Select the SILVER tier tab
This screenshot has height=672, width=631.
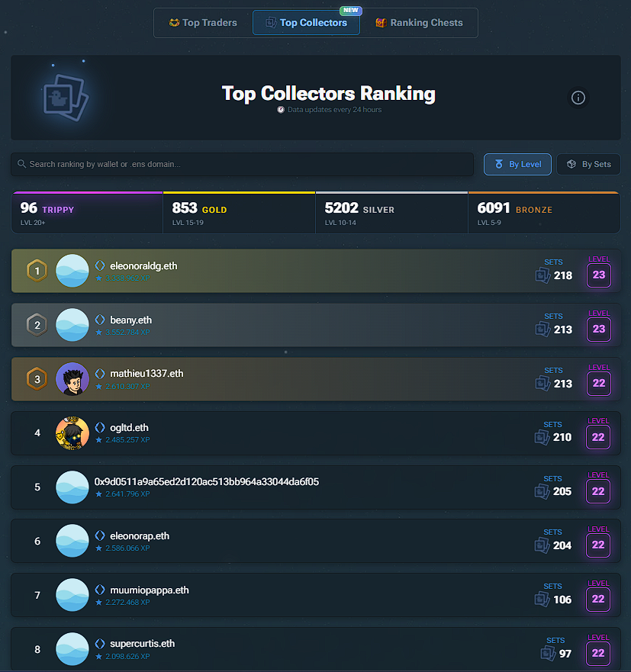point(391,211)
